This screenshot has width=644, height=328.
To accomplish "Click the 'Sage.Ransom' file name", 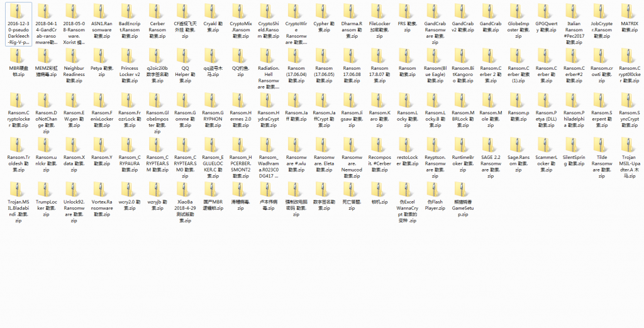I will tap(519, 163).
